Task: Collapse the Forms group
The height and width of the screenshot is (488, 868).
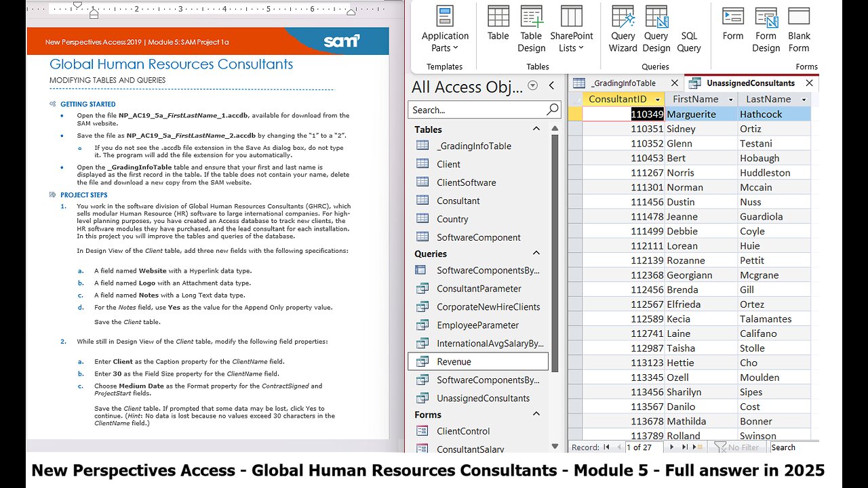Action: coord(536,414)
